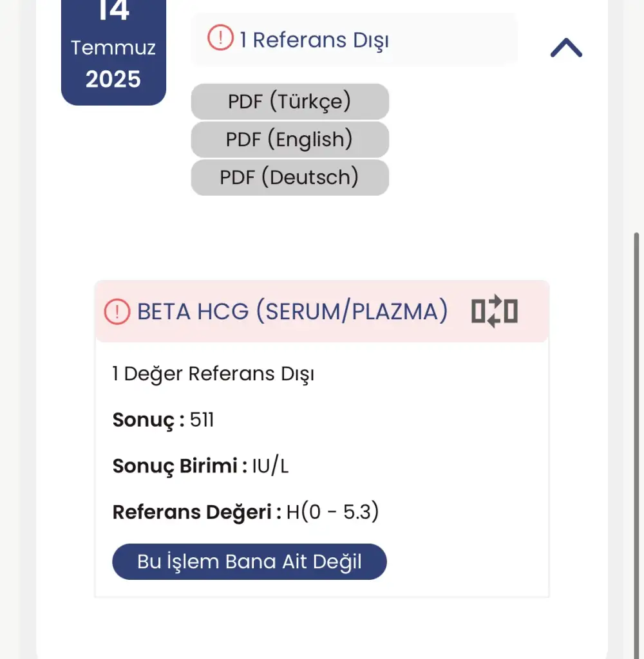Select the reference range H(0 - 5.3)

coord(332,512)
